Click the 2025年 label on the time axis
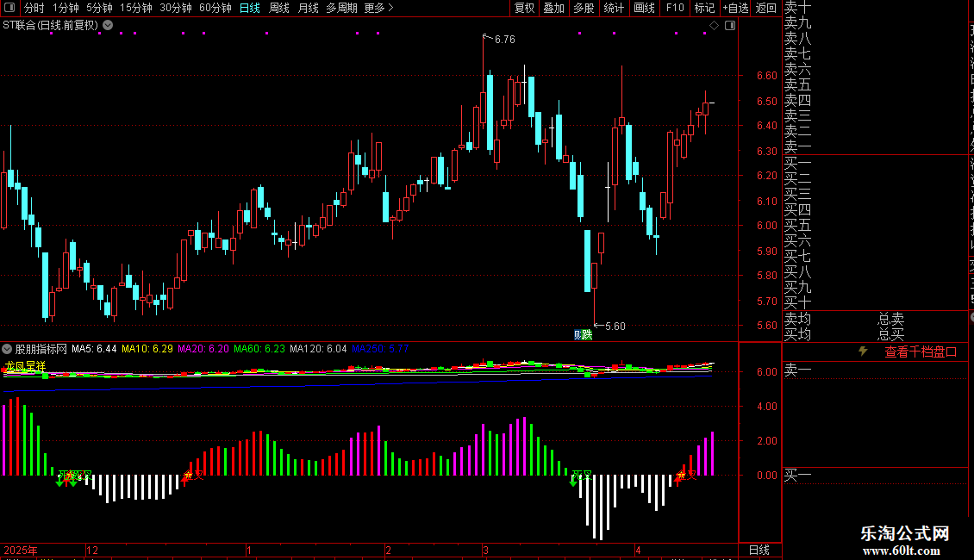This screenshot has height=560, width=974. coord(22,550)
